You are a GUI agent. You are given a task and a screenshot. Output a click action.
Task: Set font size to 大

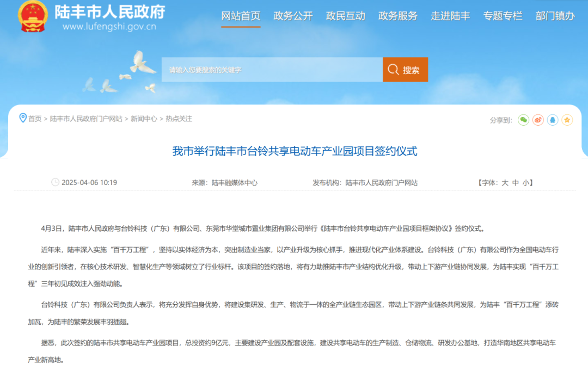pos(505,183)
